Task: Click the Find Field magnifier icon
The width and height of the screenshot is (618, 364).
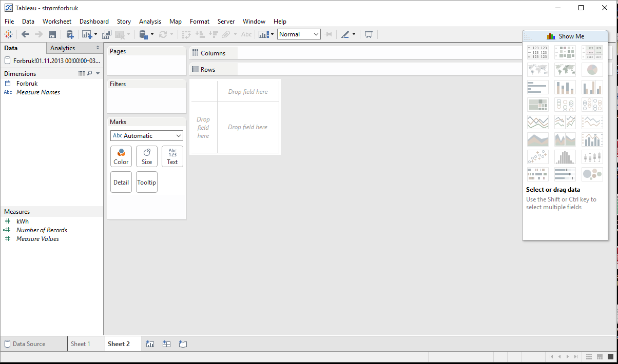Action: coord(90,74)
